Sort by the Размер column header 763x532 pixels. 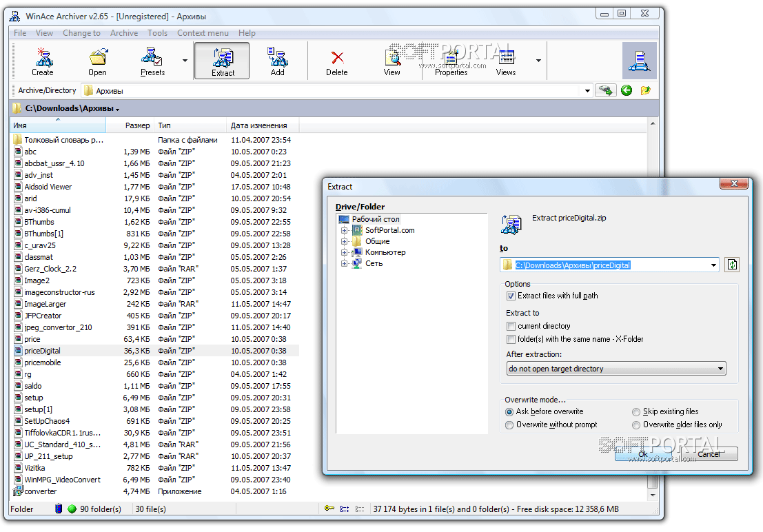[130, 125]
